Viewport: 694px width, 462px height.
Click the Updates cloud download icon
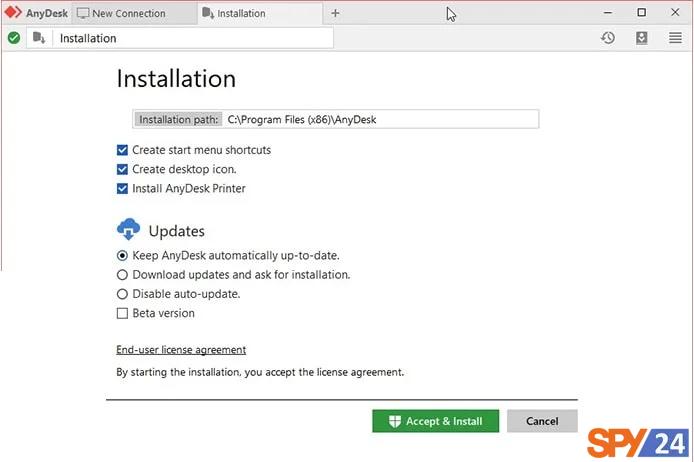point(128,229)
